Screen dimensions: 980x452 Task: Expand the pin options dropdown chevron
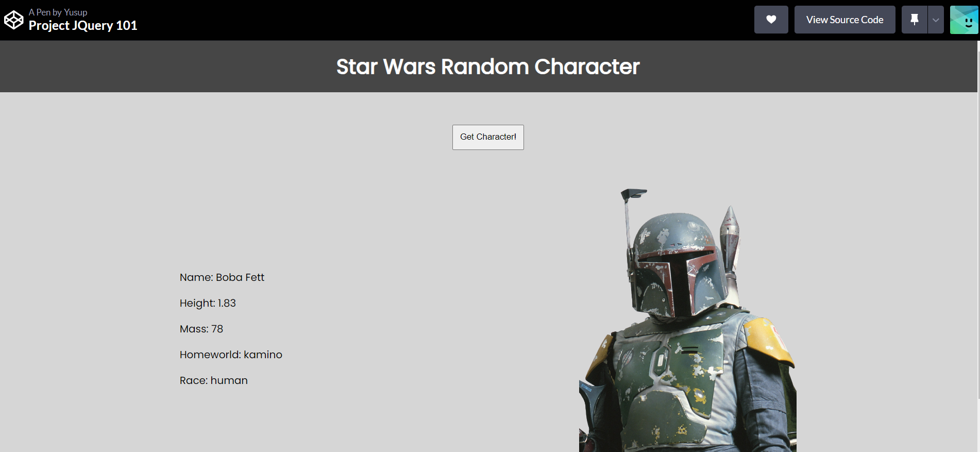point(936,20)
